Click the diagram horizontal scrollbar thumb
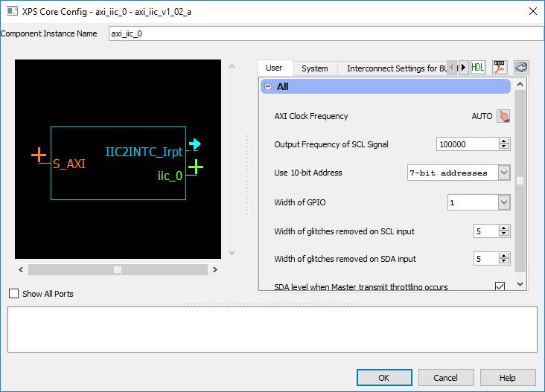545x392 pixels. [118, 269]
